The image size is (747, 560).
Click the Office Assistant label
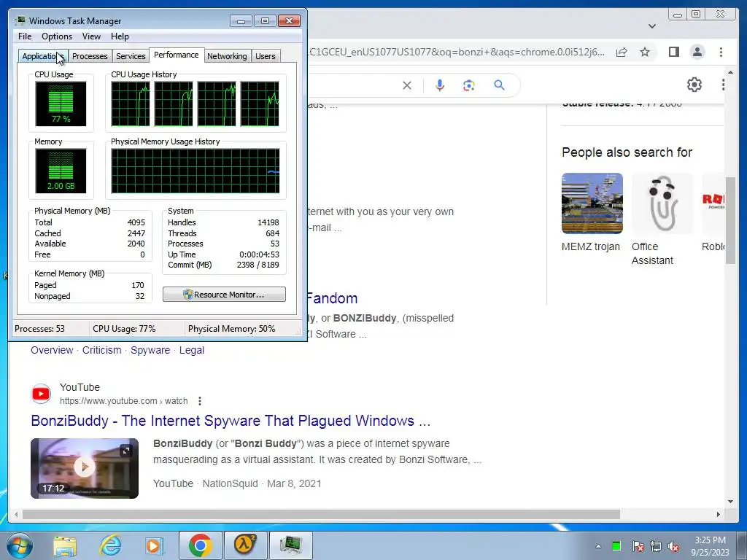click(x=652, y=253)
